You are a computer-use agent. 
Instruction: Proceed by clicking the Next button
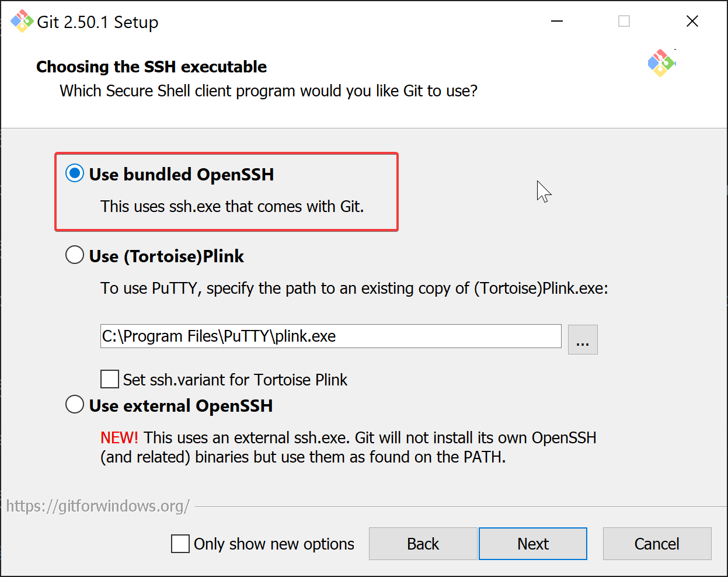pos(532,544)
